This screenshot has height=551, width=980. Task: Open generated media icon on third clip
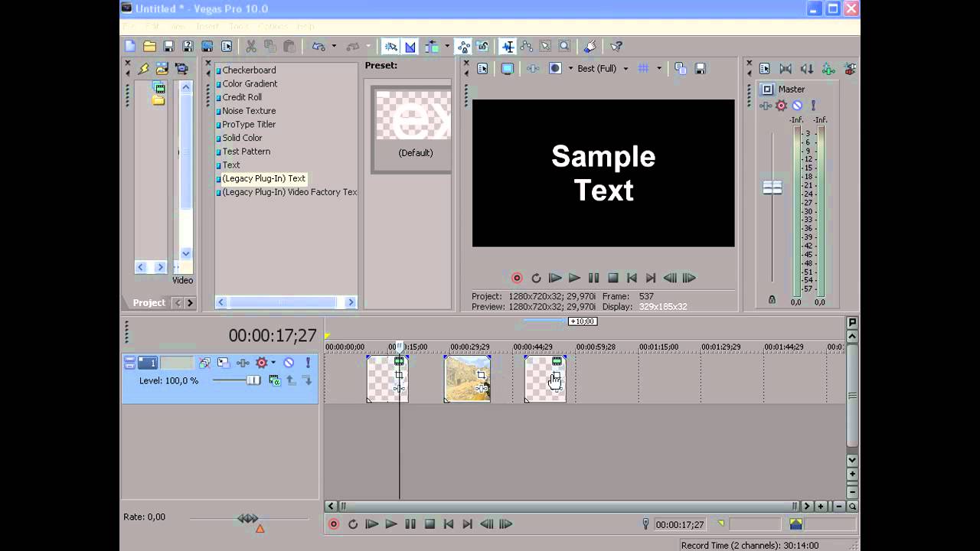[557, 361]
